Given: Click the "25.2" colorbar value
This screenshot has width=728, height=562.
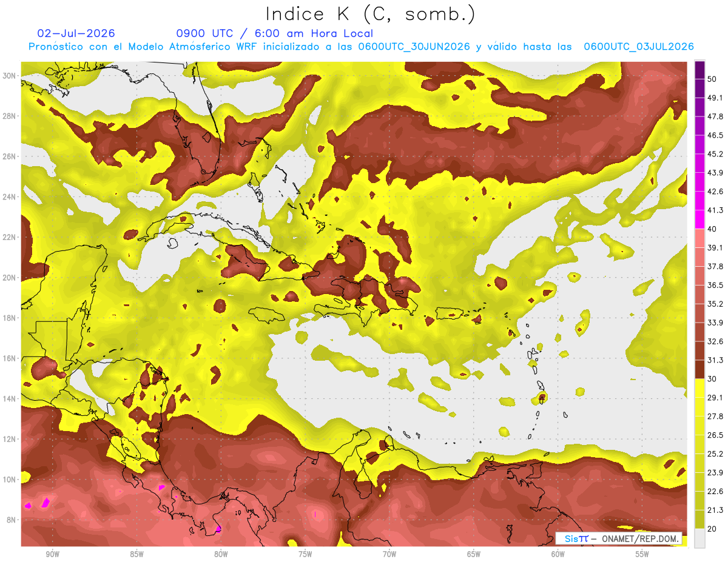Looking at the screenshot, I should [715, 453].
